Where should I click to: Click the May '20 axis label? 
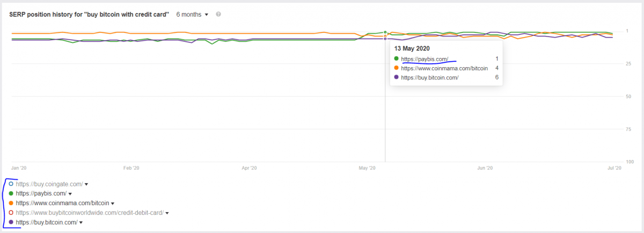click(x=367, y=168)
